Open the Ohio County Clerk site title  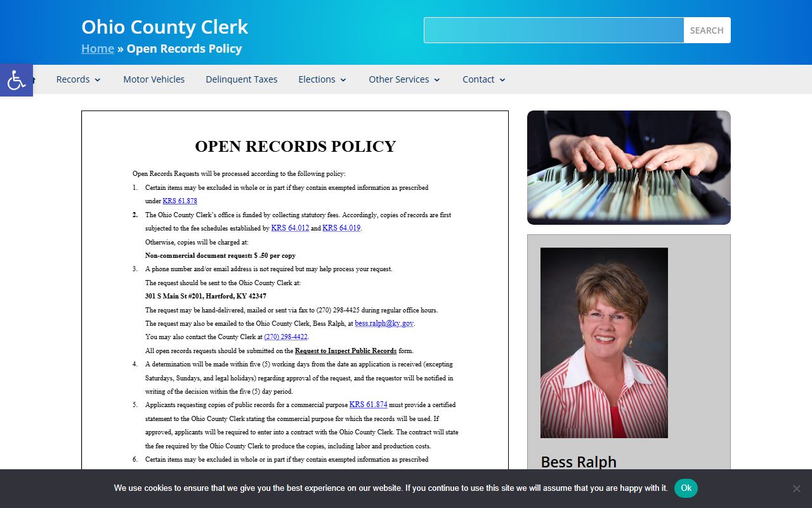[164, 27]
